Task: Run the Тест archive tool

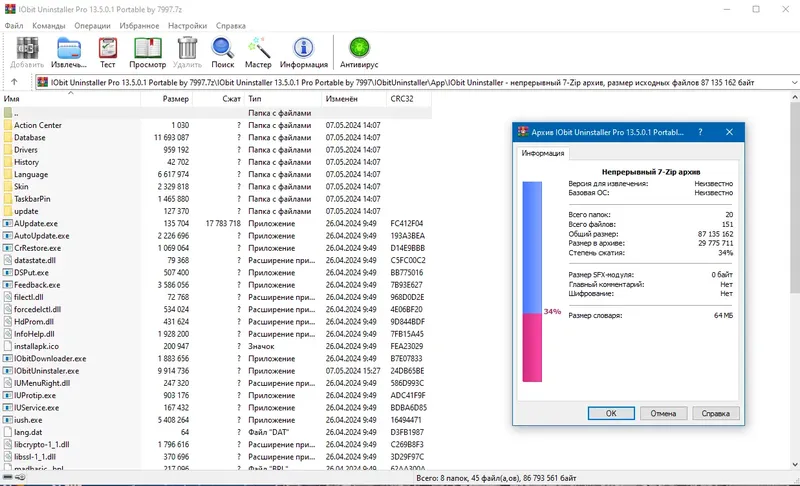Action: click(108, 48)
